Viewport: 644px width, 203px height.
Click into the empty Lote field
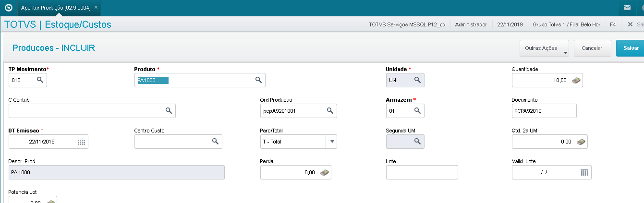pos(422,172)
